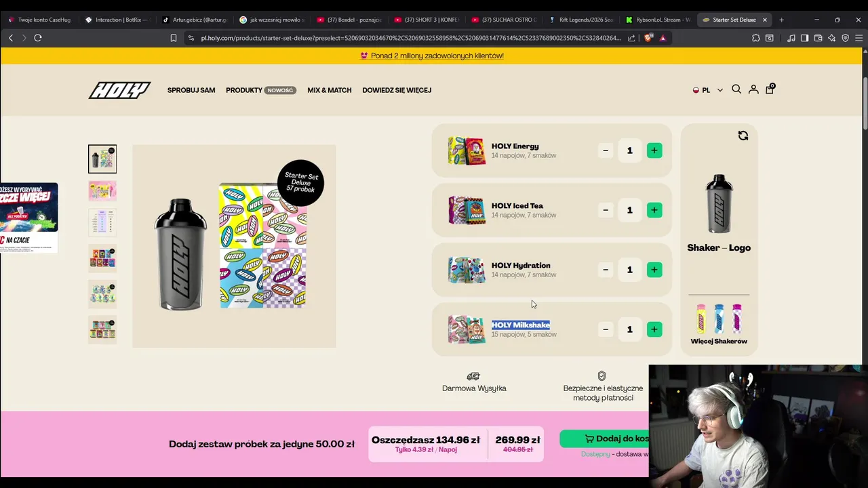Switch to SUCHAR OSTRO YouTube tab
This screenshot has width=868, height=488.
[503, 20]
